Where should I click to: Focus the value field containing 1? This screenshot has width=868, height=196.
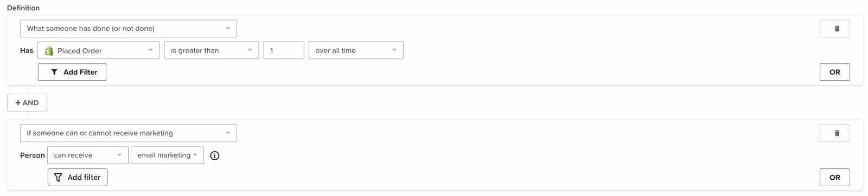(x=284, y=50)
